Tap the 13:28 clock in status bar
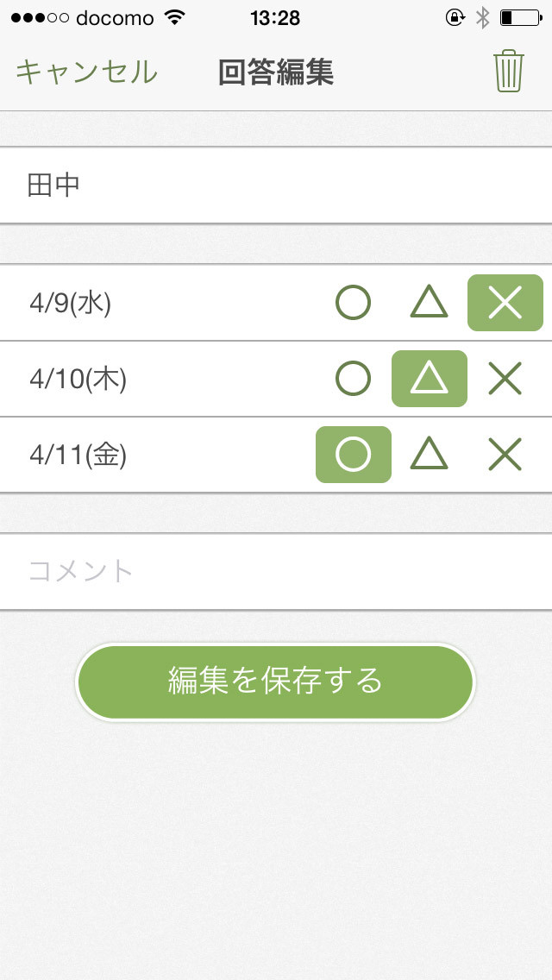This screenshot has width=552, height=980. click(275, 17)
